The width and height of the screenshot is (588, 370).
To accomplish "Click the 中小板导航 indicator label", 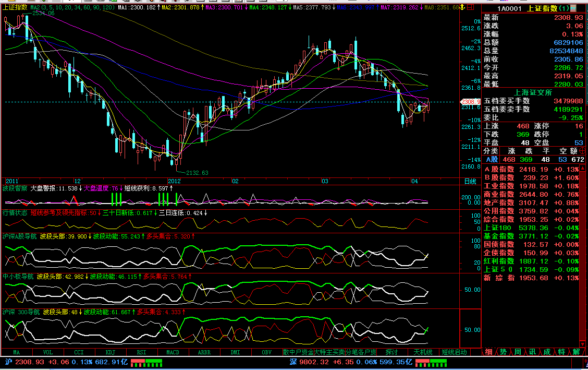I will 18,277.
